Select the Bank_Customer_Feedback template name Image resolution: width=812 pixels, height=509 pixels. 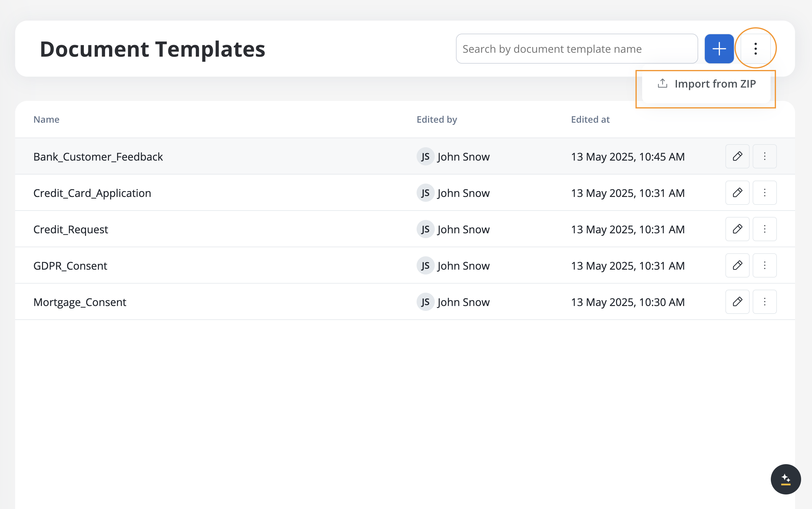(98, 157)
